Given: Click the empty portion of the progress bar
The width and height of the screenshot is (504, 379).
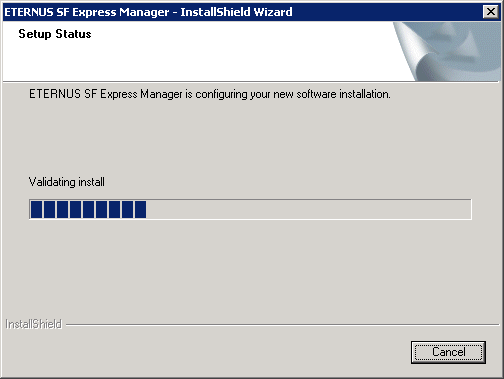Looking at the screenshot, I should (308, 209).
